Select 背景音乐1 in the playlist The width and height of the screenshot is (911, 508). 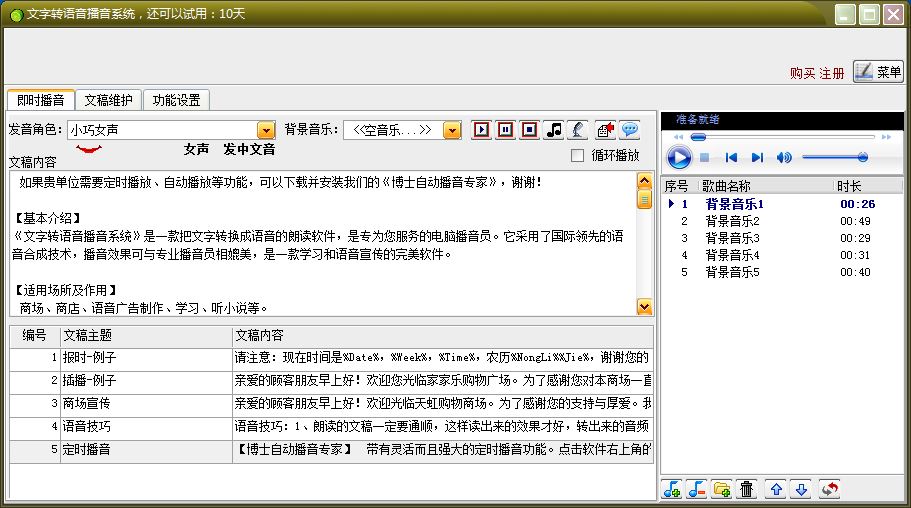pyautogui.click(x=781, y=204)
